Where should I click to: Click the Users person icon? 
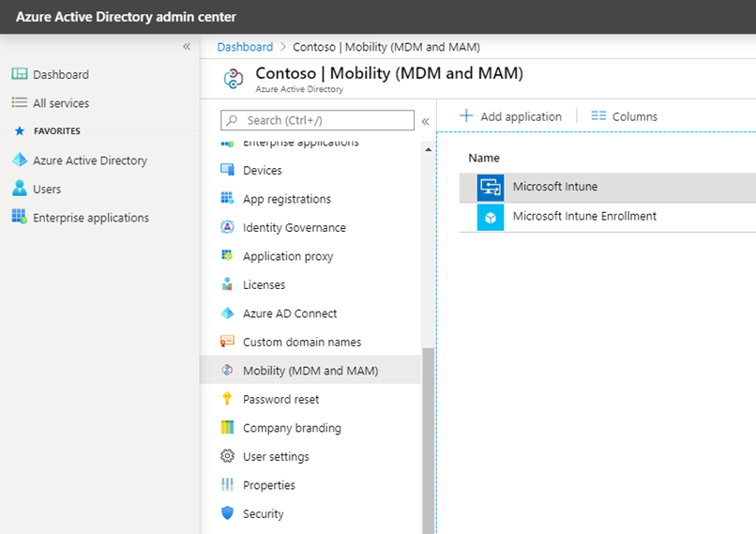coord(20,188)
